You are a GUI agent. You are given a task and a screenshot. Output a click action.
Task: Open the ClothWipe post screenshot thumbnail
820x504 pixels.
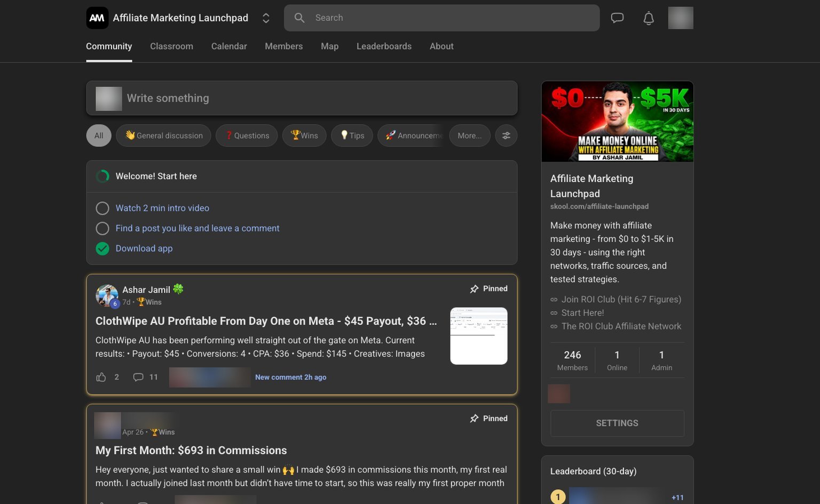point(479,336)
